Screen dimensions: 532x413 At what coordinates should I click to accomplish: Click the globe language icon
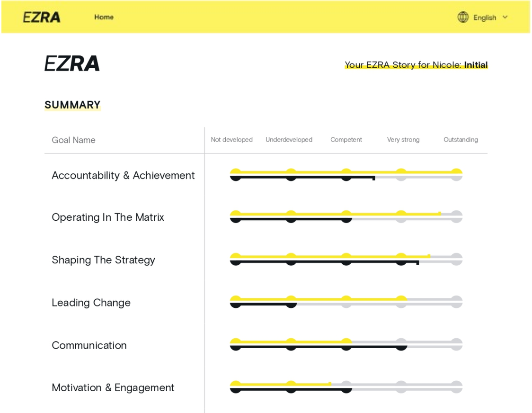[x=463, y=17]
